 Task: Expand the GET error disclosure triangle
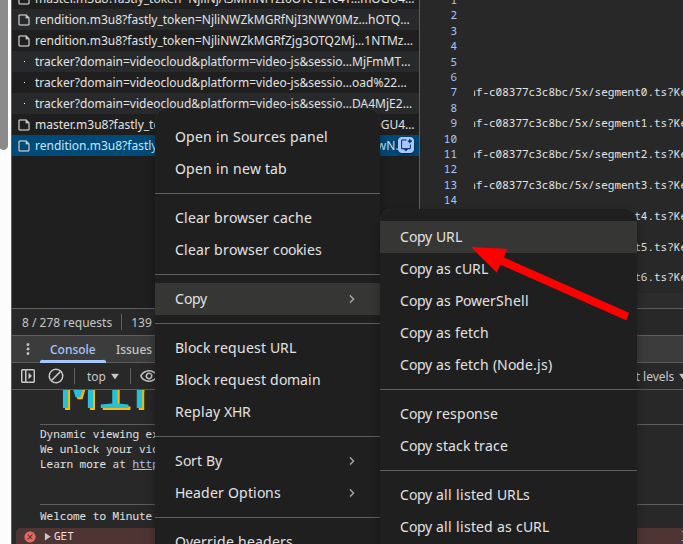pos(46,537)
